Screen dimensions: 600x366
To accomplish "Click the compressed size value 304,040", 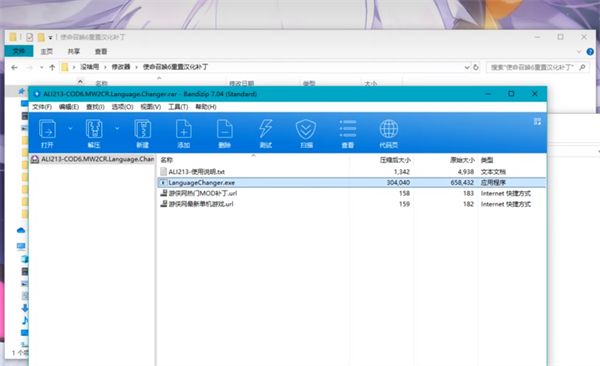I will 398,183.
